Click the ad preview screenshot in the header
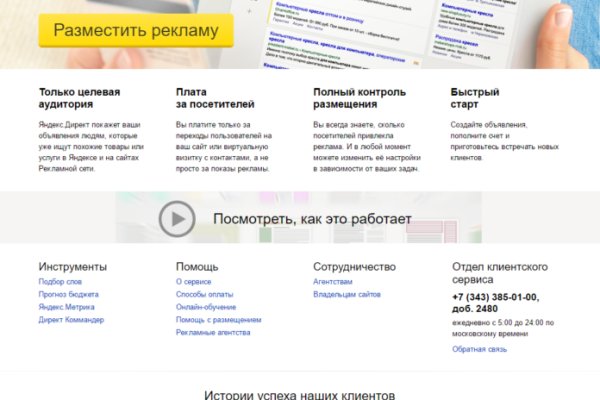Viewport: 600px width, 400px height. (330, 30)
